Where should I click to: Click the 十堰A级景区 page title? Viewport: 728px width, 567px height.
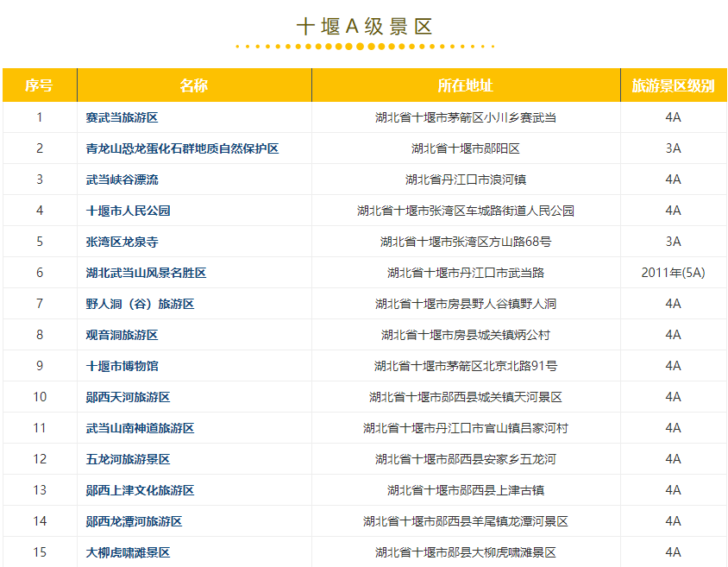click(365, 27)
